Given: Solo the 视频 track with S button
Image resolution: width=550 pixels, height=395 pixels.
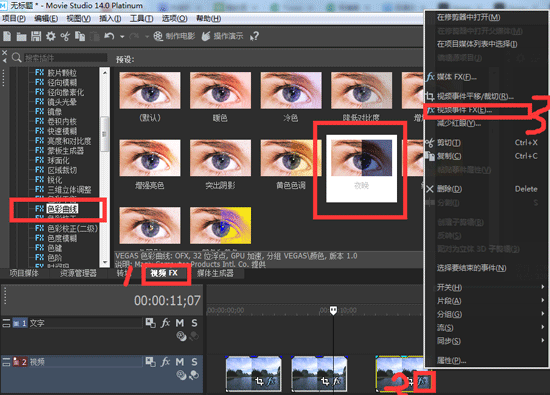Looking at the screenshot, I should (x=194, y=362).
